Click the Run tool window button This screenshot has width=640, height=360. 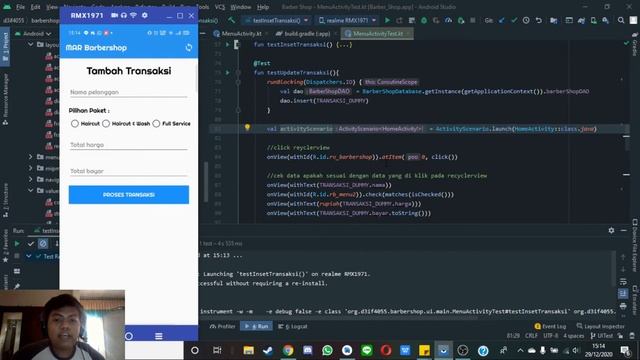257,327
